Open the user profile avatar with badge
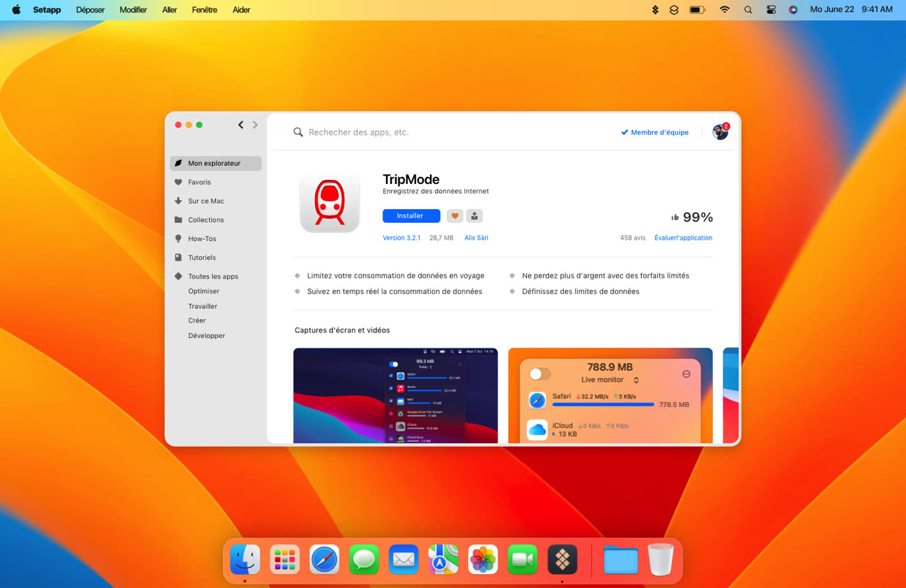 point(721,132)
